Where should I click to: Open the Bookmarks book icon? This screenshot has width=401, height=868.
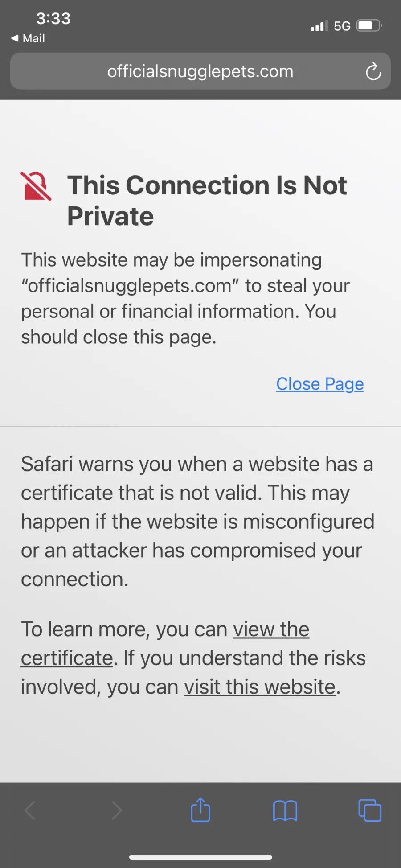(x=285, y=810)
